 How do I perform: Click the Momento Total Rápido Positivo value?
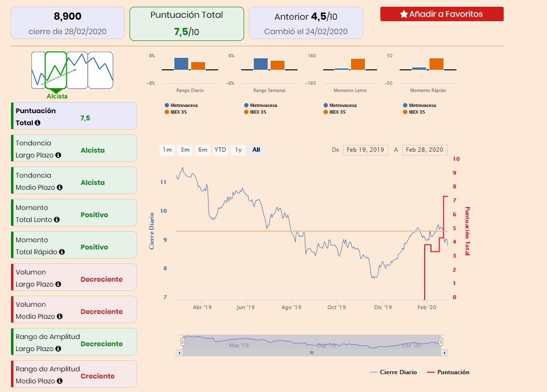coord(94,247)
